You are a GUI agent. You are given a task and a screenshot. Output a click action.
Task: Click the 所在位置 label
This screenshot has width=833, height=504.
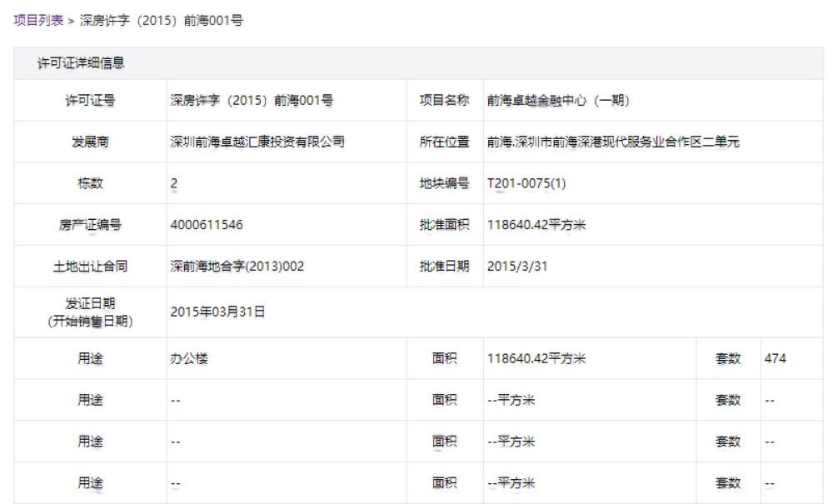point(445,142)
